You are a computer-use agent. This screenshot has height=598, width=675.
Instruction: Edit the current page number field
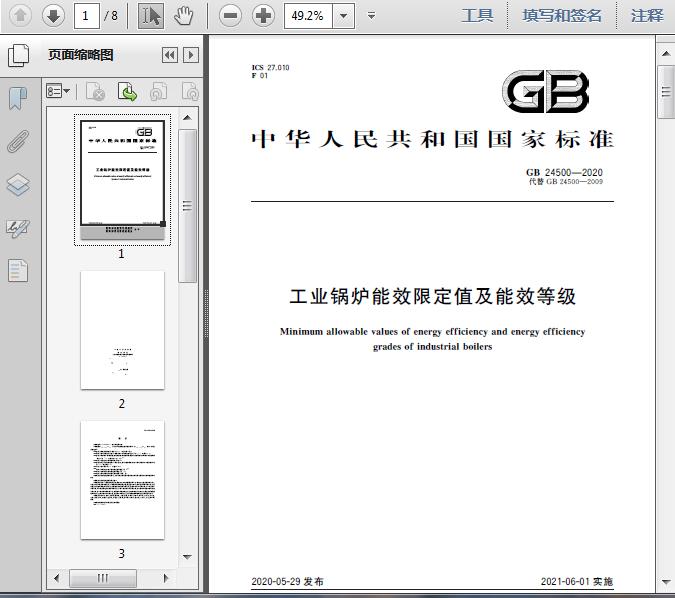(87, 16)
